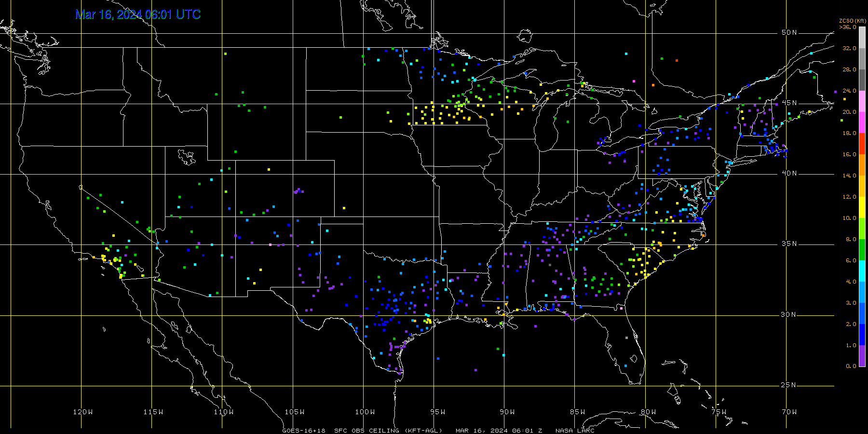868x434 pixels.
Task: Pick the 28.0 legend value
Action: click(850, 69)
